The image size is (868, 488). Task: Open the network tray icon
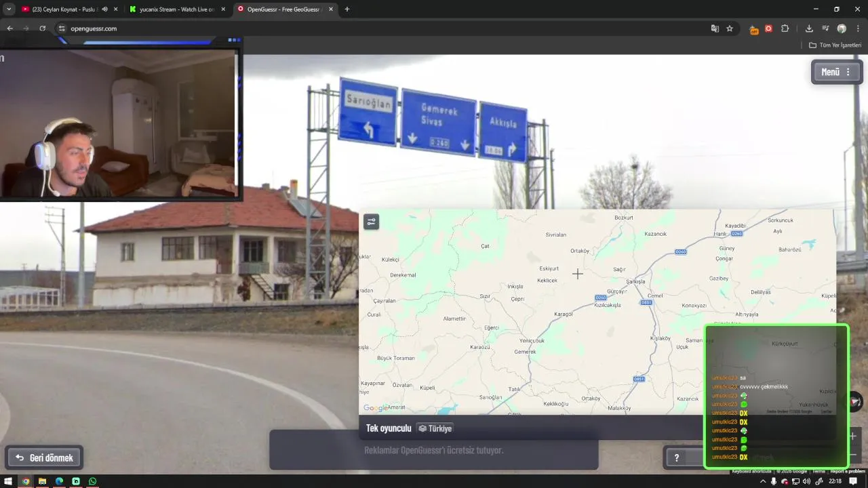795,481
